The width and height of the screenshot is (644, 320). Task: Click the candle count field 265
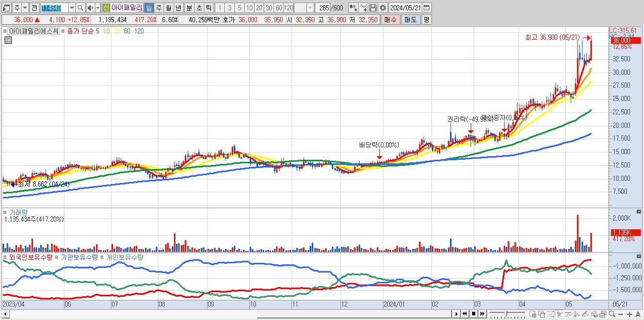tap(323, 8)
